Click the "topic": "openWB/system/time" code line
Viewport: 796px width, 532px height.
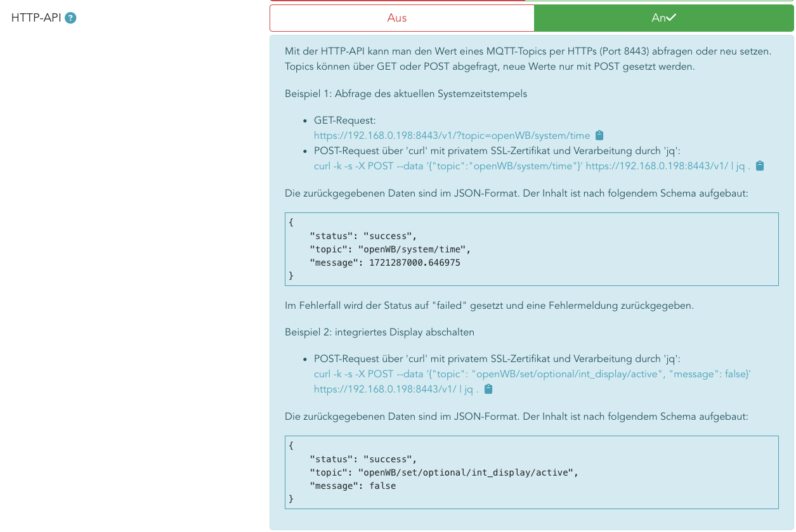[389, 249]
